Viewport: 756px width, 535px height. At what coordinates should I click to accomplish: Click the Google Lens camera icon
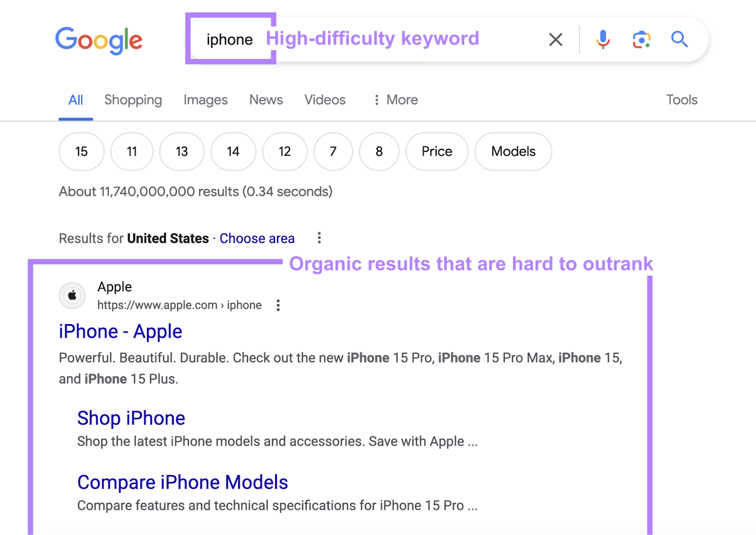641,40
